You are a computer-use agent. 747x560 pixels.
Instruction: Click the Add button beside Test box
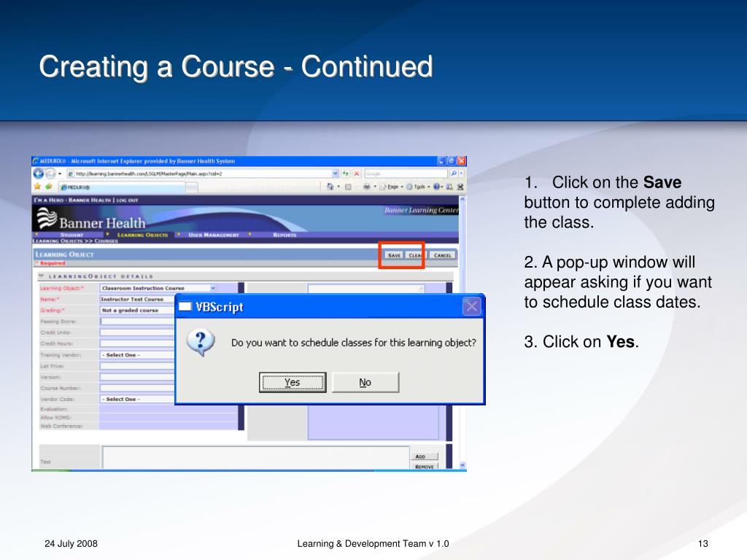coord(424,456)
